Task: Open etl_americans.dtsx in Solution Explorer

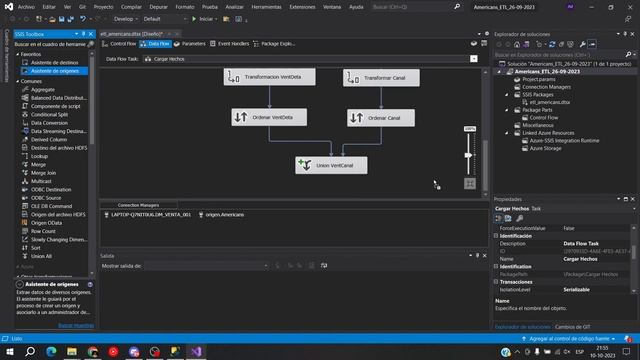Action: click(x=549, y=102)
